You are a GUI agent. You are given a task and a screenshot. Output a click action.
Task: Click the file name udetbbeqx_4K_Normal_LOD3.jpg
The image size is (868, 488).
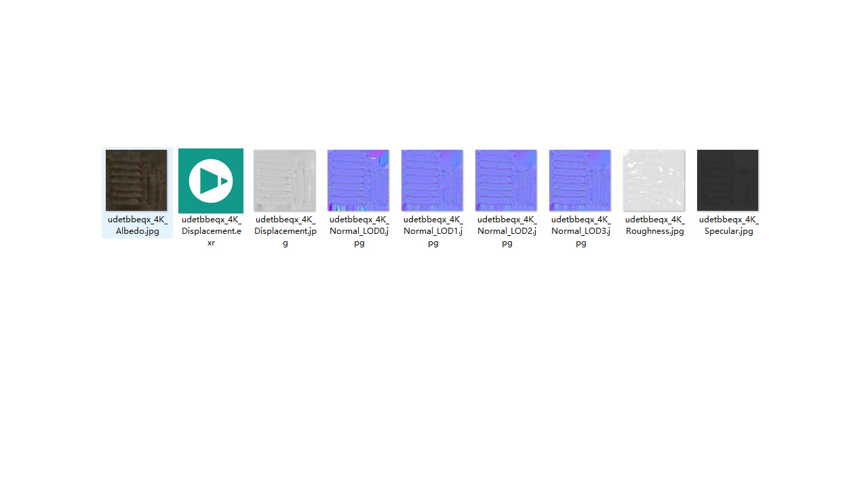pos(580,231)
